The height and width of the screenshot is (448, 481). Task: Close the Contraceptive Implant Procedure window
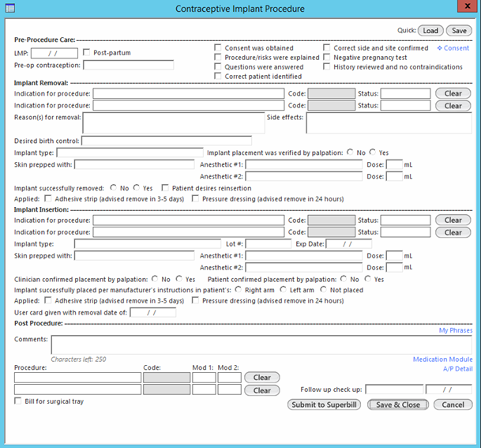coord(468,6)
